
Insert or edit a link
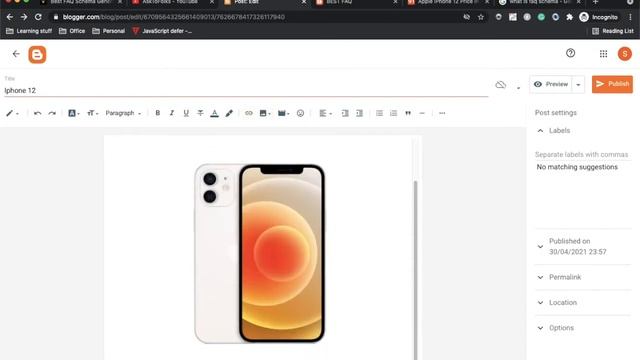[x=249, y=113]
